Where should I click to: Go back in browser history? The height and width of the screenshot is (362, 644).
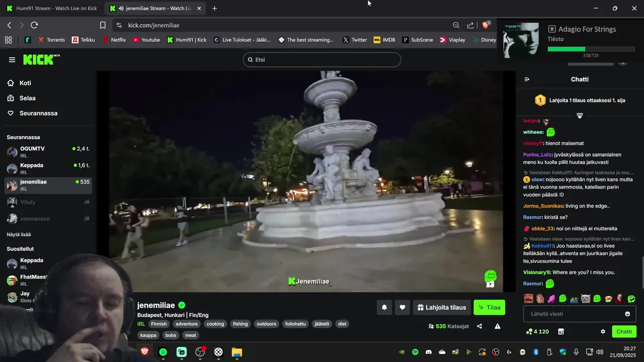pyautogui.click(x=9, y=25)
